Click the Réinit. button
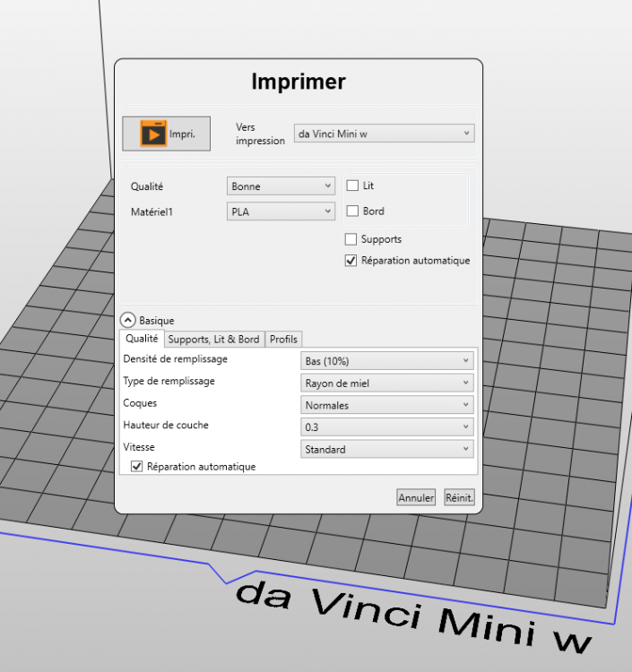Viewport: 632px width, 672px height. coord(459,497)
